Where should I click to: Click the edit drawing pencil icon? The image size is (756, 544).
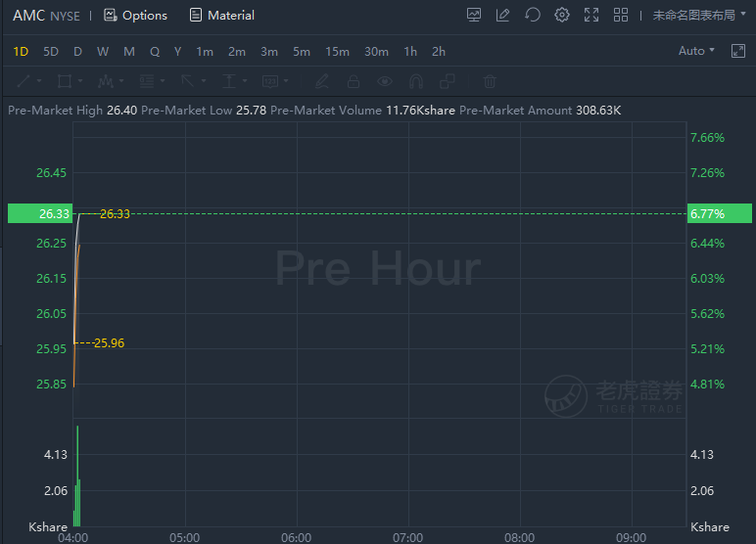503,15
